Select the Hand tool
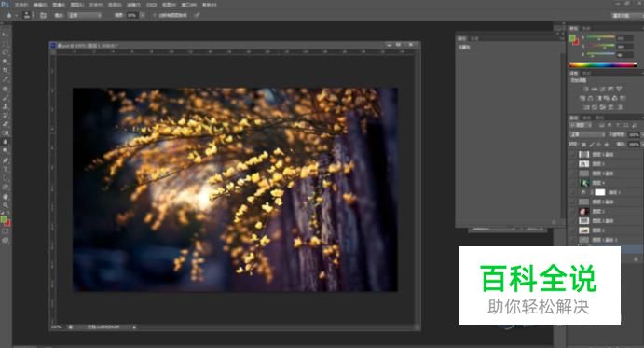 (x=6, y=196)
